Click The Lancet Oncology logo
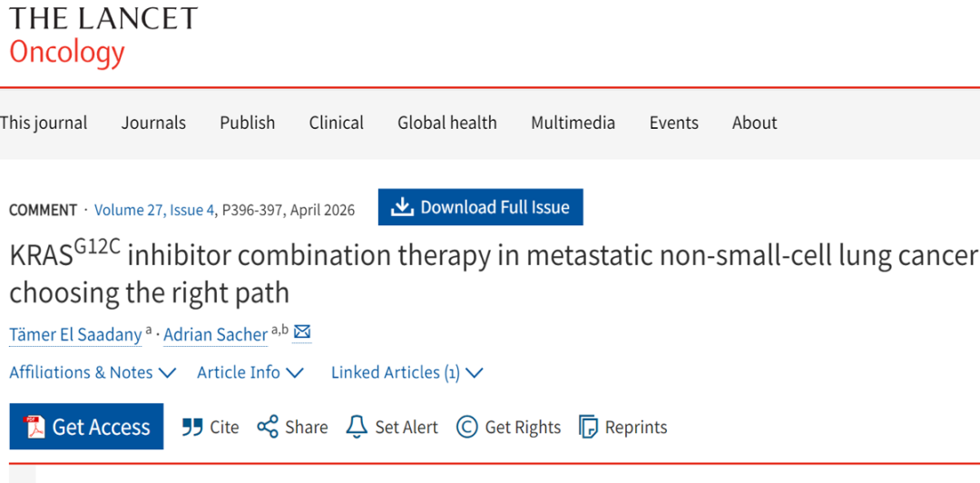This screenshot has height=483, width=980. [x=102, y=36]
